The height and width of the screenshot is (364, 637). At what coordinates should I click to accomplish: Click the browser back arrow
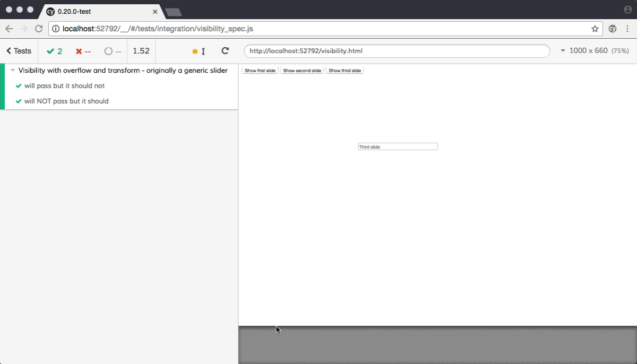(x=9, y=29)
